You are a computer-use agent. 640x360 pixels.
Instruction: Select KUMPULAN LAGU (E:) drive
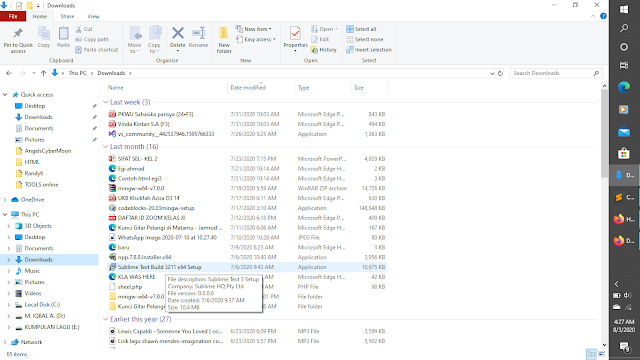point(52,327)
